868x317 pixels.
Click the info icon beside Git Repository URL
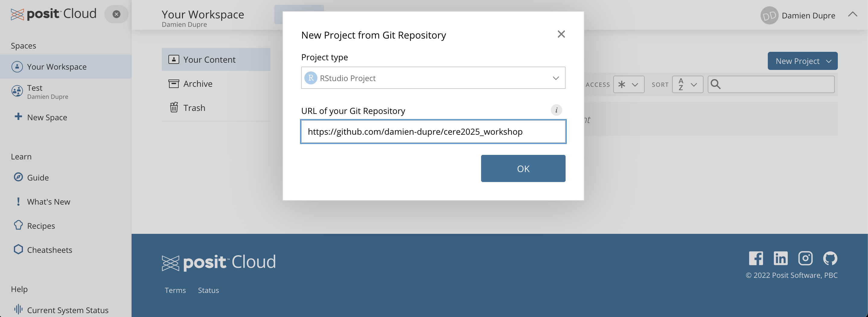tap(556, 110)
